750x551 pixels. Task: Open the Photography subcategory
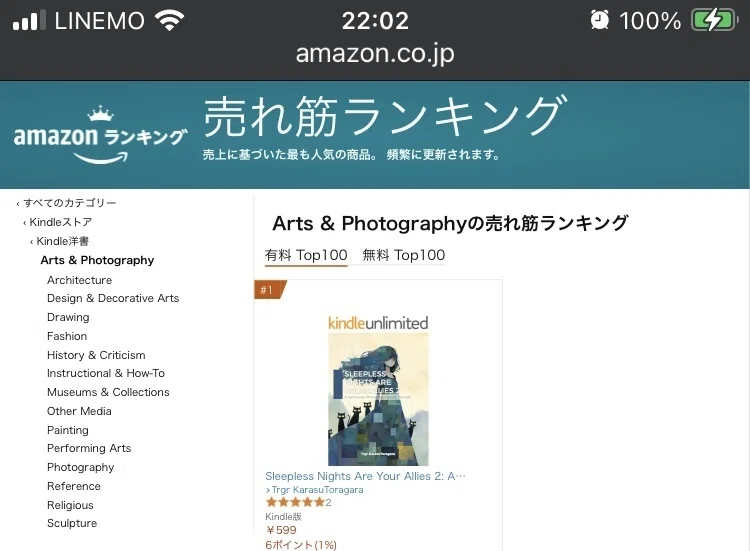point(81,467)
